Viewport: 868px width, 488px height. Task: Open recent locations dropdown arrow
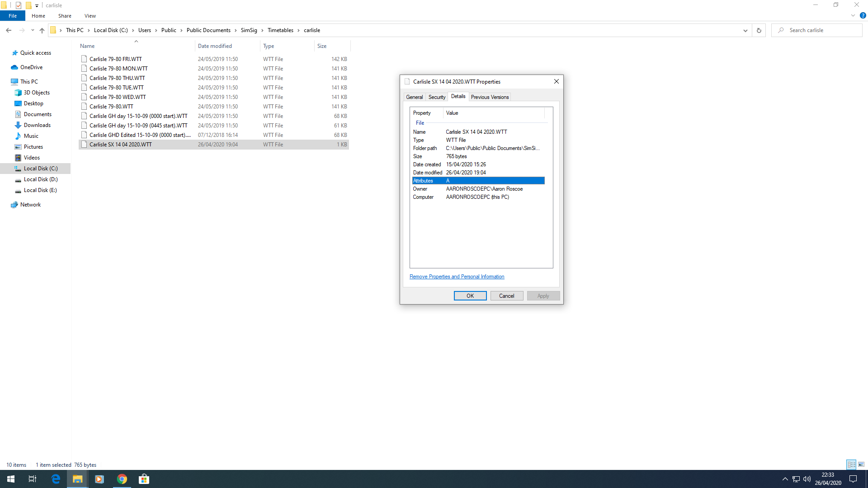tap(33, 30)
